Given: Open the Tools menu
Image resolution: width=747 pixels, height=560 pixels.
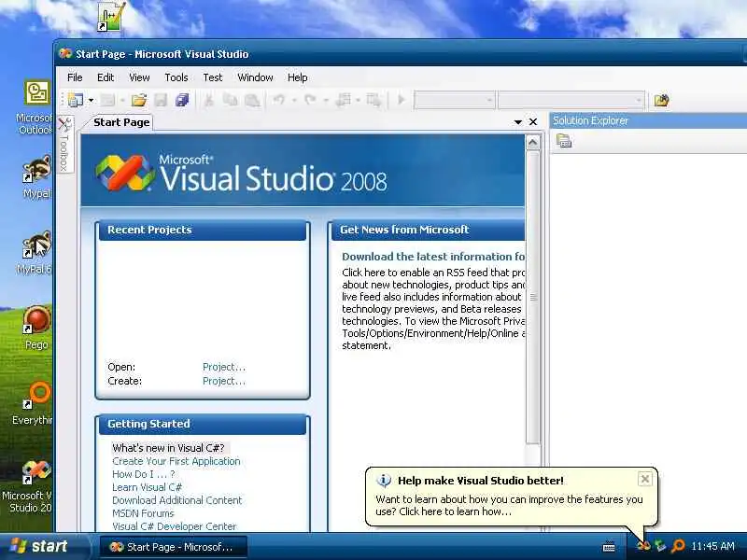Looking at the screenshot, I should [176, 77].
